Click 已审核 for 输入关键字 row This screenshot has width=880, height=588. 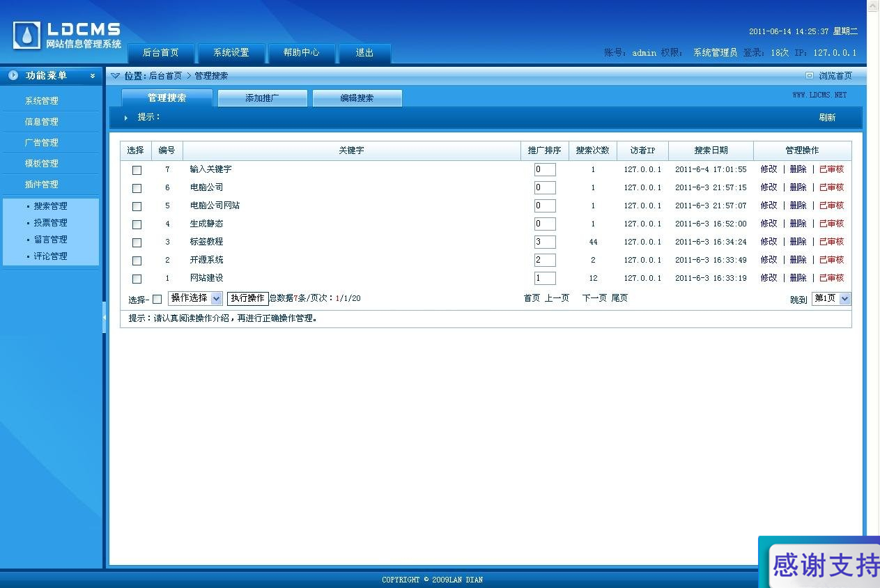(x=831, y=169)
